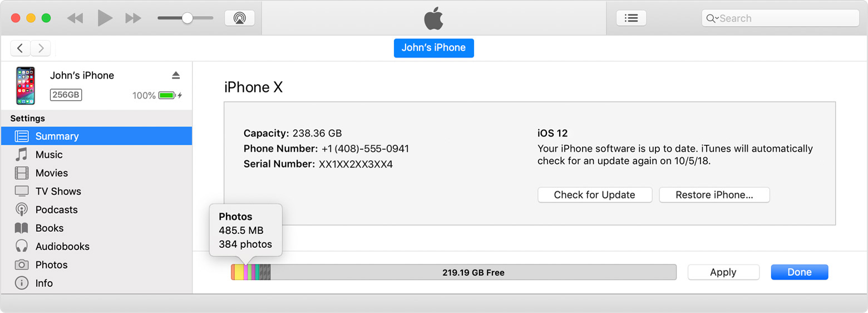Go forward using the right chevron
This screenshot has width=868, height=313.
click(x=41, y=48)
